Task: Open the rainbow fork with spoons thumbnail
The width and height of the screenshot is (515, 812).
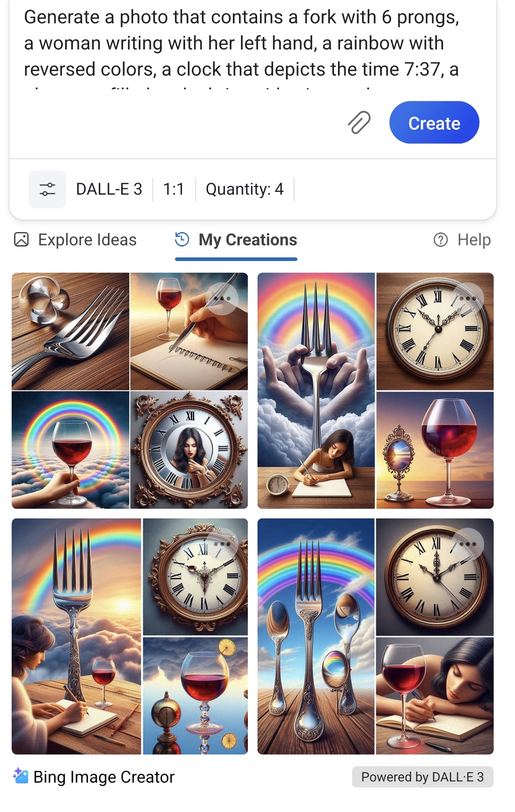Action: (x=375, y=636)
